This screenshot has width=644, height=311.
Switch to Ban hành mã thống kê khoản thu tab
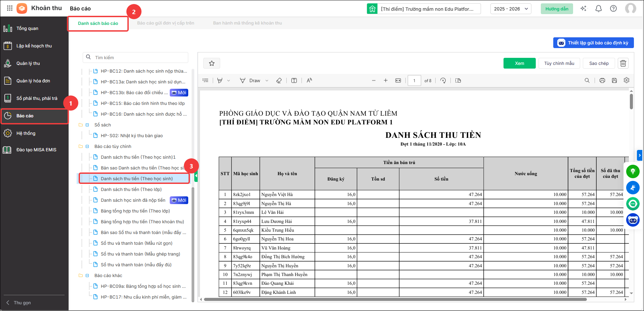tap(247, 23)
